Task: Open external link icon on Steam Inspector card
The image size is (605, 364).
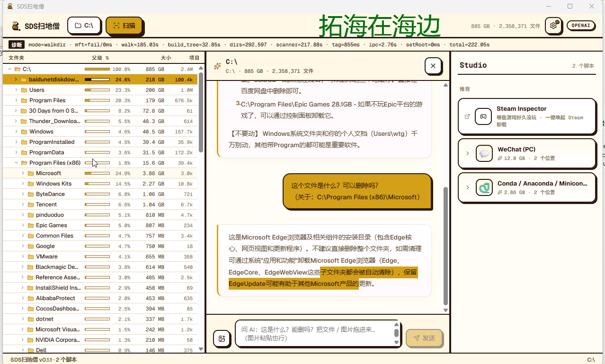Action: click(x=467, y=116)
